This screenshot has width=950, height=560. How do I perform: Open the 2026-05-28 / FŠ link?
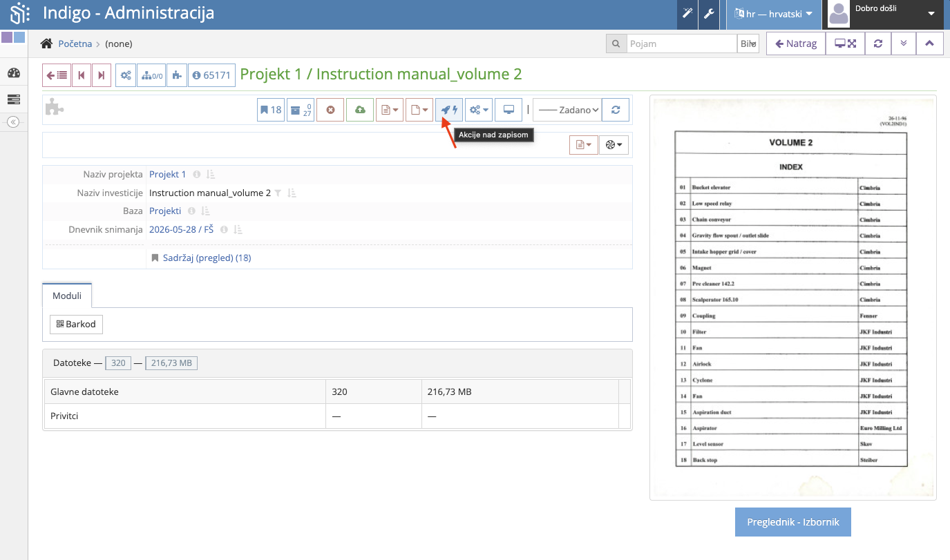pos(181,230)
